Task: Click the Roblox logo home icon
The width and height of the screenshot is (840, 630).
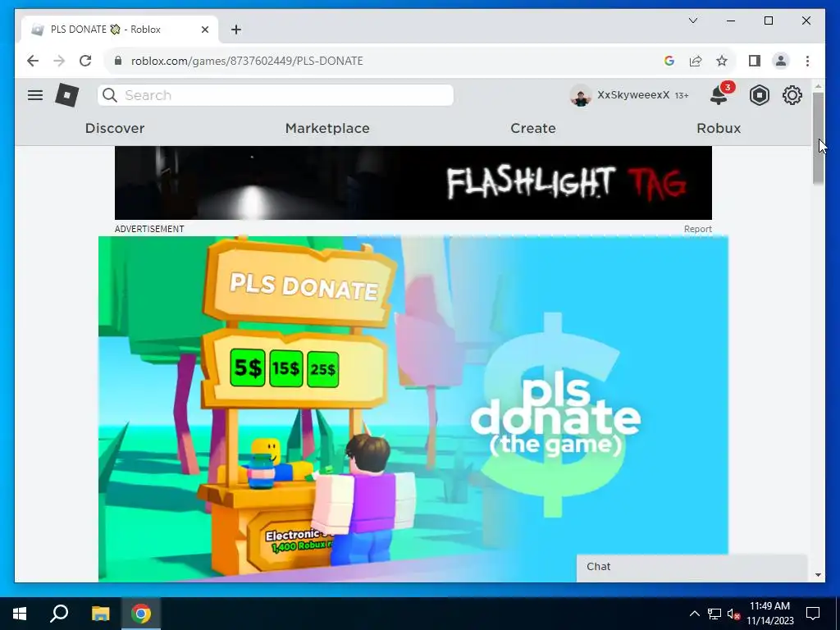Action: pos(67,95)
